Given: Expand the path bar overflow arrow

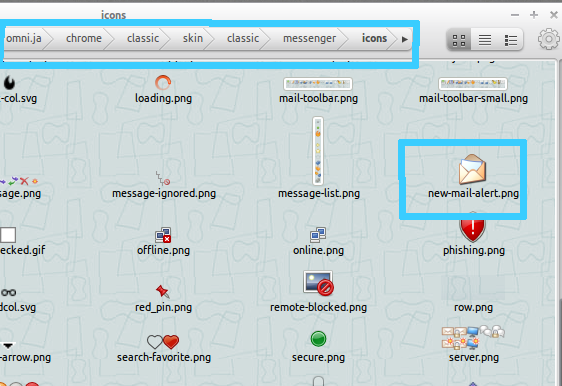Looking at the screenshot, I should coord(405,39).
